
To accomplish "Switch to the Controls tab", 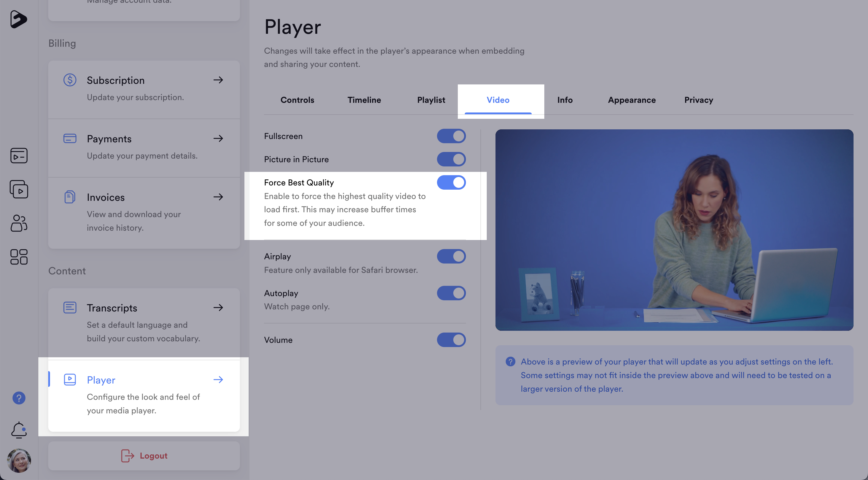I will coord(297,100).
